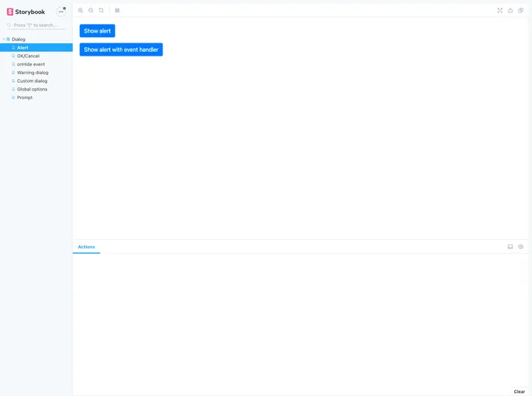Screen dimensions: 532x396
Task: Open the Storybook ellipsis menu
Action: 61,12
